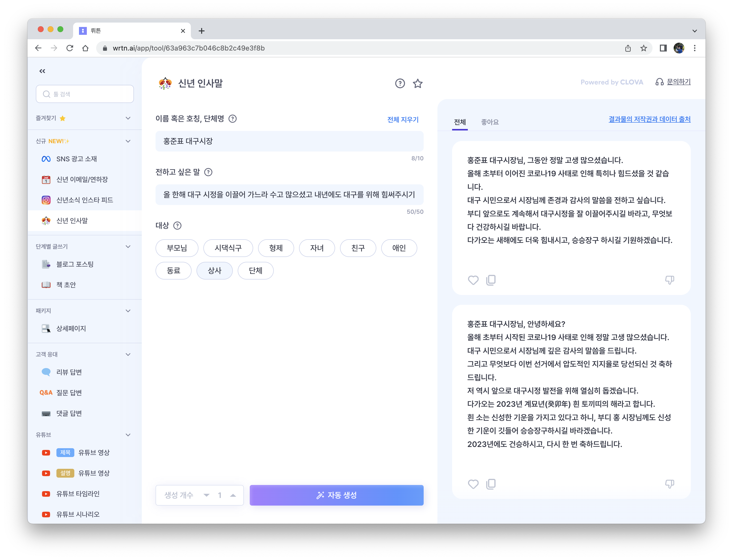Open the help icon beside tool title
733x560 pixels.
pos(400,83)
